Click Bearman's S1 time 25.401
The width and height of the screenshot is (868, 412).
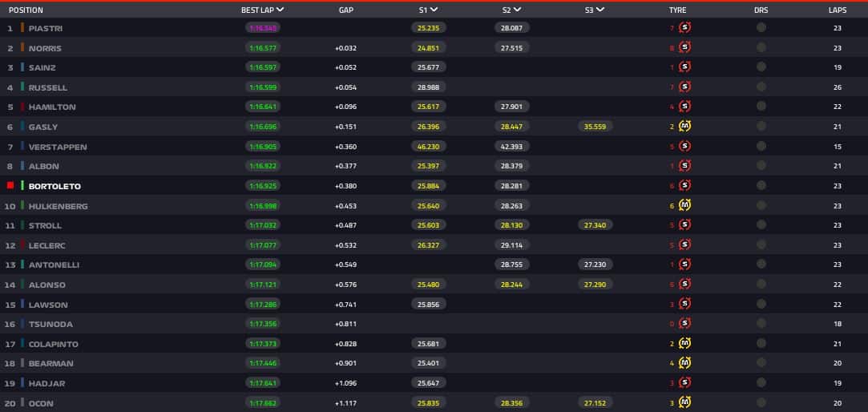pyautogui.click(x=429, y=363)
